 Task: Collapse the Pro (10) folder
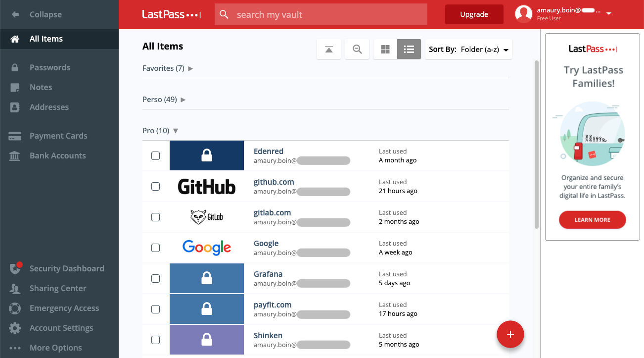(160, 131)
